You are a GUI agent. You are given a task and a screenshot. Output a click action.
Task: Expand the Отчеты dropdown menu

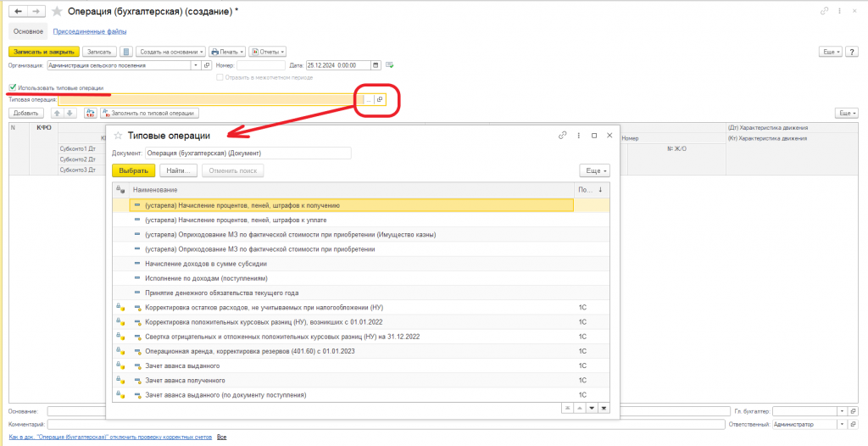(267, 52)
